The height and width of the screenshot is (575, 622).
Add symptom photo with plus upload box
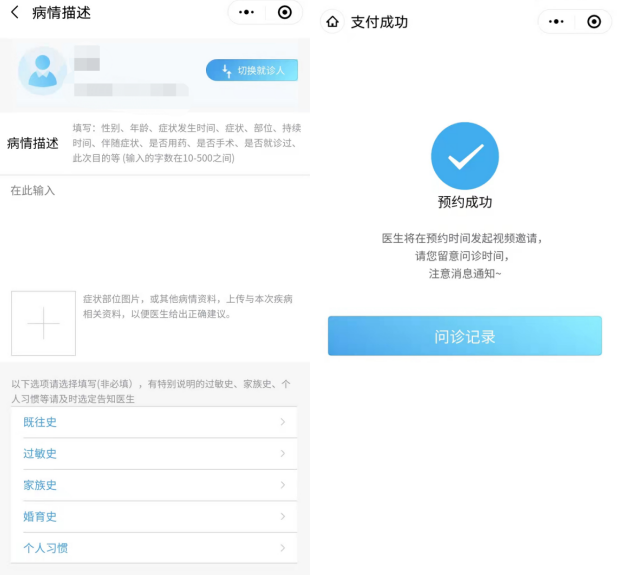pyautogui.click(x=43, y=323)
